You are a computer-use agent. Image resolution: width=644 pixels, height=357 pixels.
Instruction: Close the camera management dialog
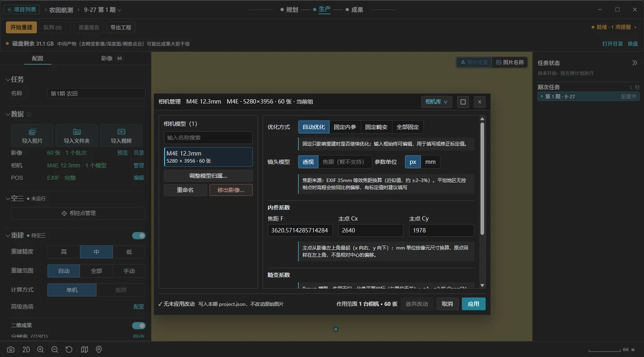point(479,102)
